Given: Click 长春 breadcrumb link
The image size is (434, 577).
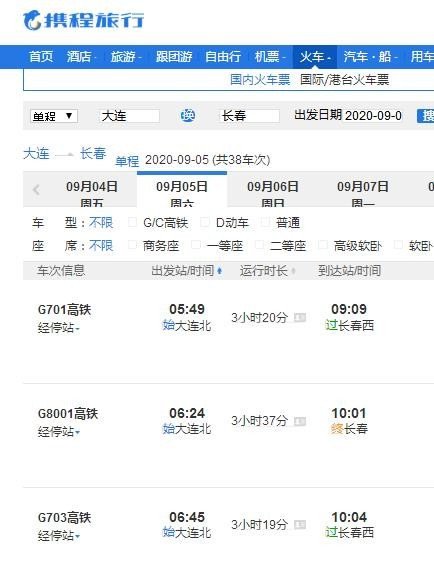Looking at the screenshot, I should click(93, 153).
